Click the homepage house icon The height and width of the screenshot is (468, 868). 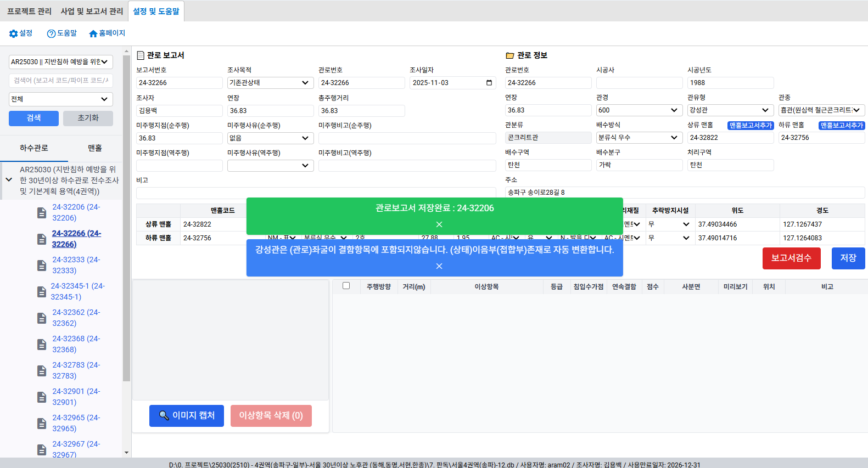coord(93,34)
